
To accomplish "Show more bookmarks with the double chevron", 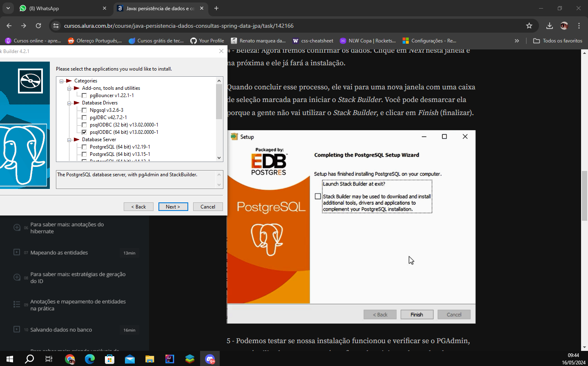I will (517, 41).
